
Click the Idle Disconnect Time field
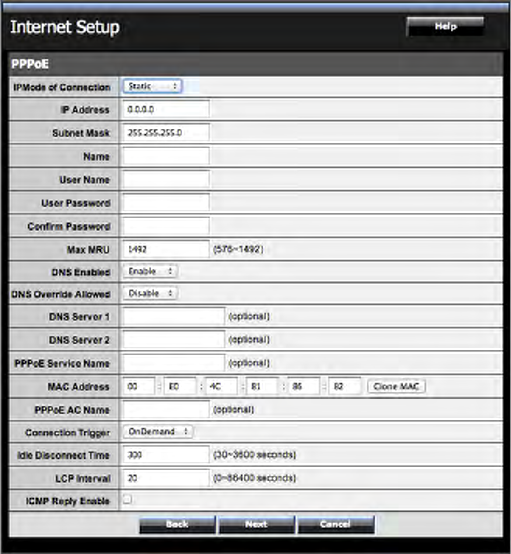click(166, 454)
